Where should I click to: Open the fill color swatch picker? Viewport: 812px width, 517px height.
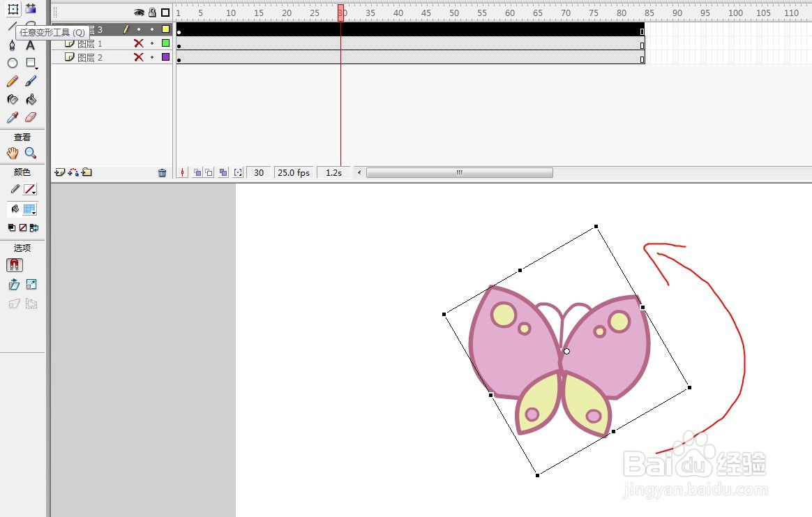(x=30, y=210)
